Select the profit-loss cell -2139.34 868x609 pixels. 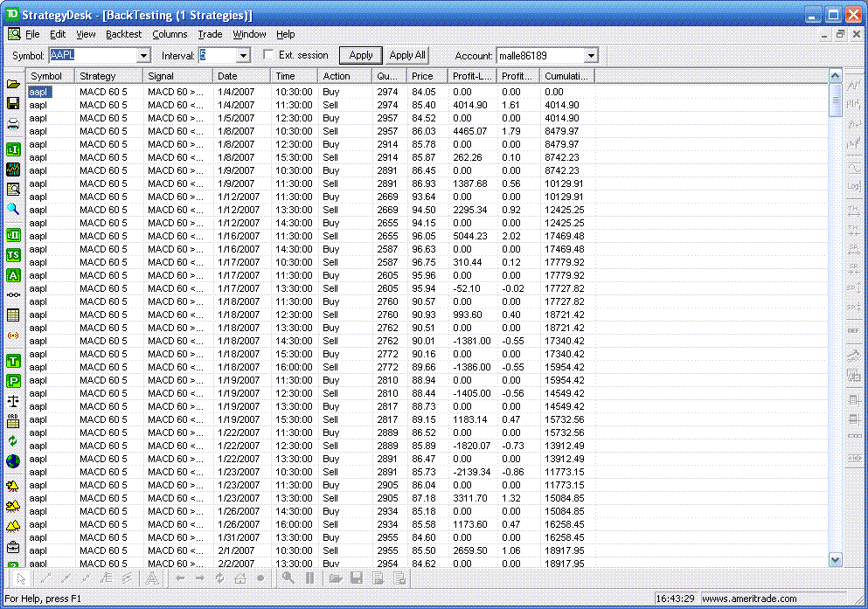472,473
